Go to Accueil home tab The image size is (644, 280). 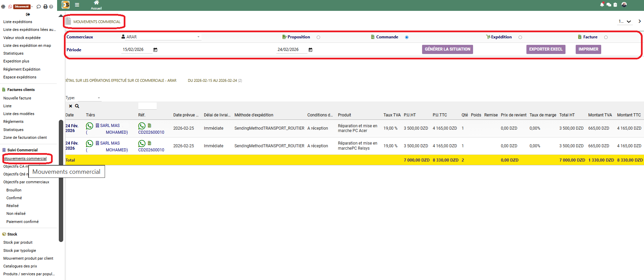(96, 5)
